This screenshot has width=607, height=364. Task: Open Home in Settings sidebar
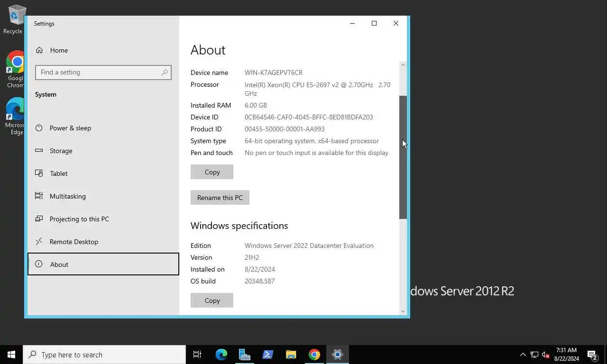[x=103, y=50]
